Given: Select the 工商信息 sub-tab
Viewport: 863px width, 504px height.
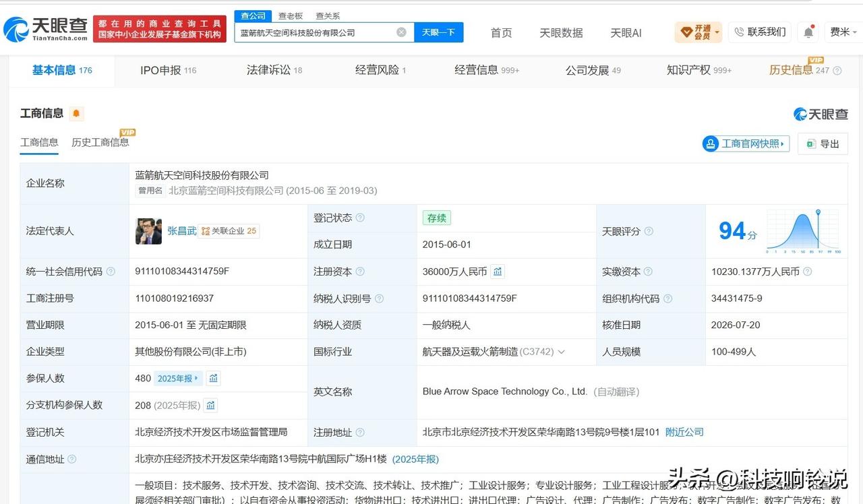Looking at the screenshot, I should (39, 142).
